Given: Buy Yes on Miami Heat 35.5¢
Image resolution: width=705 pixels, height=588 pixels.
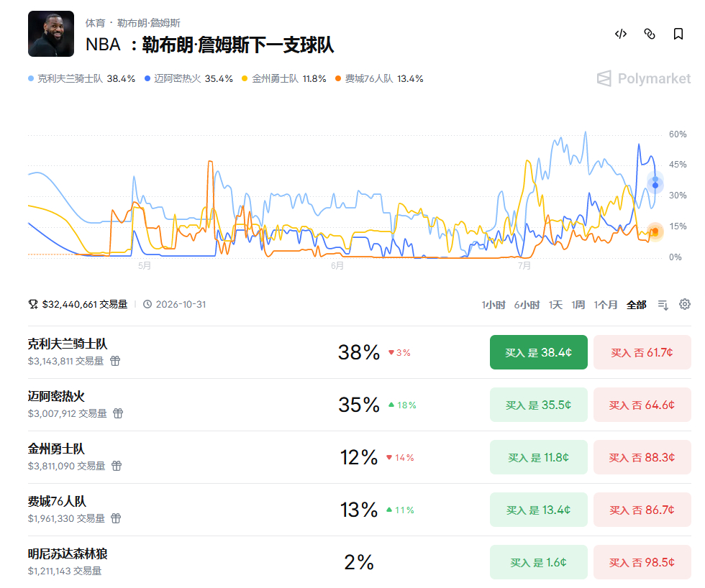Looking at the screenshot, I should click(539, 405).
